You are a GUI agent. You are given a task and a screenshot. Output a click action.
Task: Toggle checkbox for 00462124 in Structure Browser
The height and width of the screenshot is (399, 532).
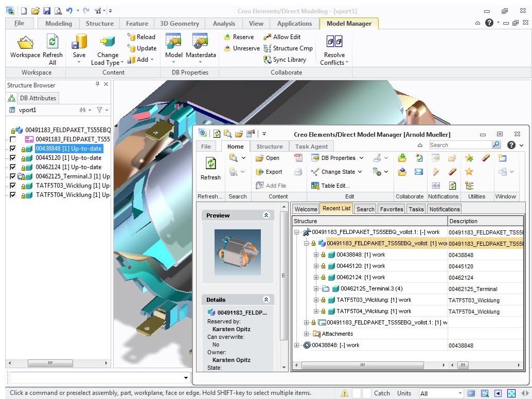[x=13, y=167]
